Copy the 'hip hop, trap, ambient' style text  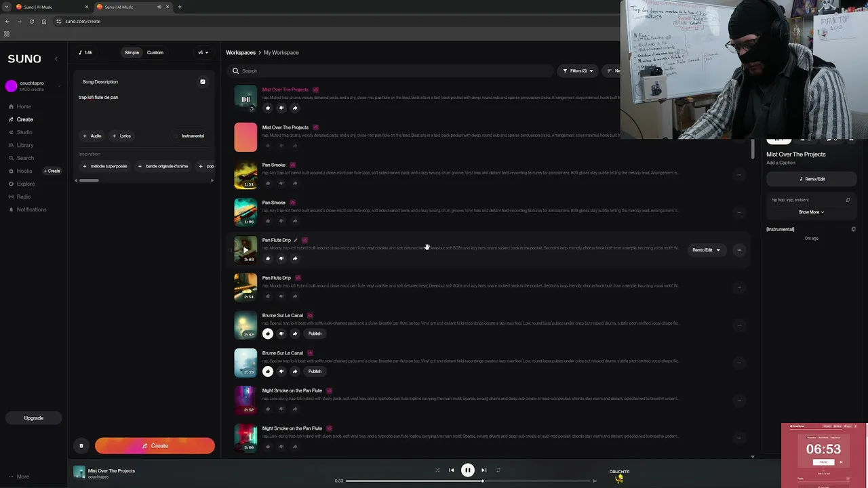848,200
